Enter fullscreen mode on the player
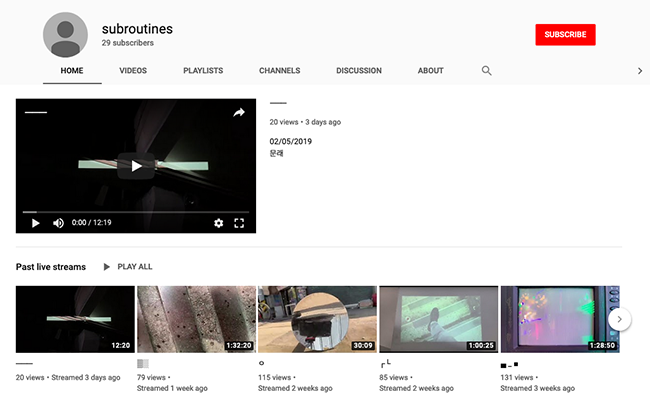650x399 pixels. (239, 223)
